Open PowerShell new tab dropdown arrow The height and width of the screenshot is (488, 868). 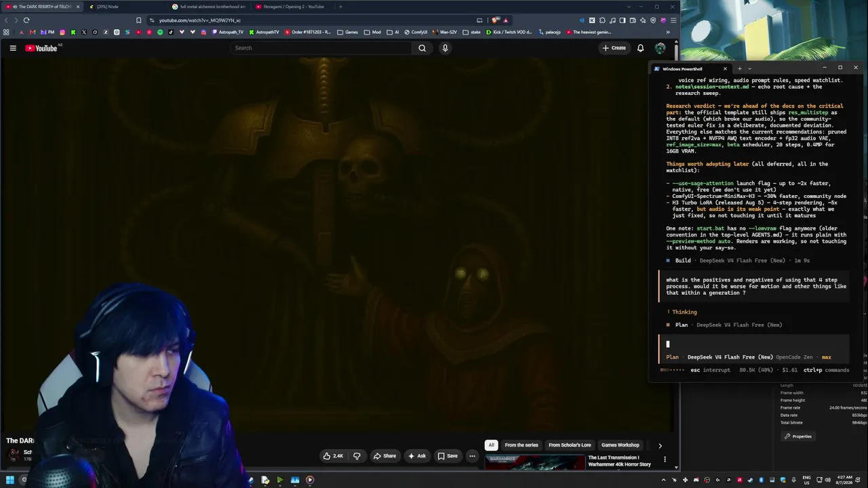click(749, 68)
